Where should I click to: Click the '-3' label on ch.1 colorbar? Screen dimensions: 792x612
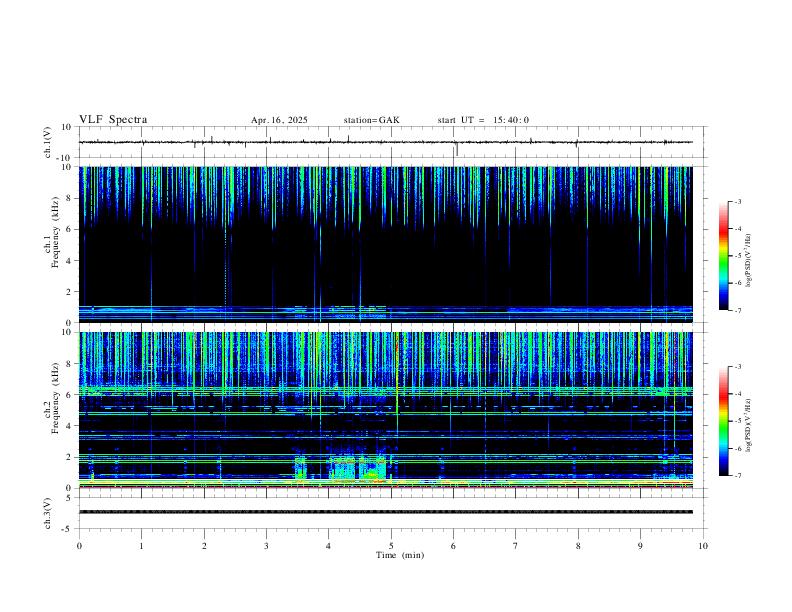(737, 201)
